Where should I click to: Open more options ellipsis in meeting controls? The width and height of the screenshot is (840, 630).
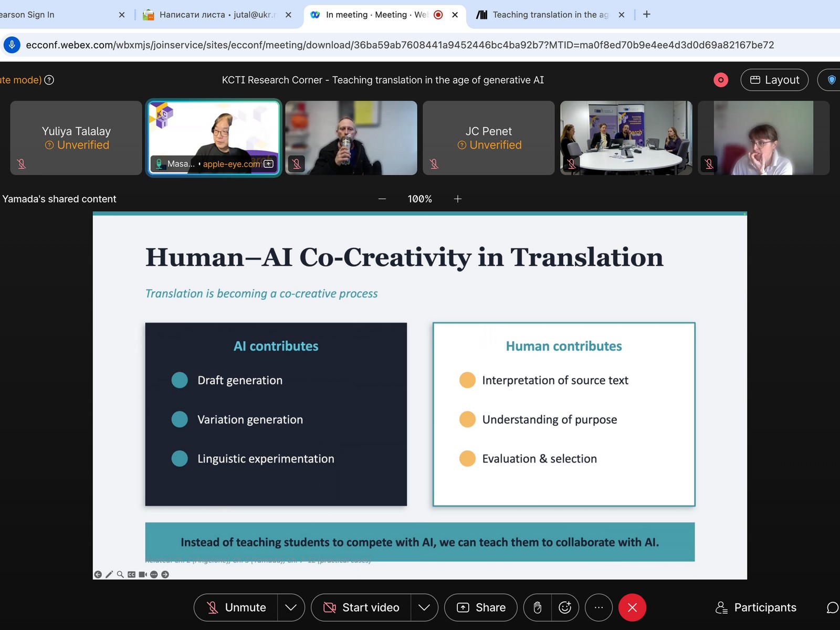pos(598,607)
